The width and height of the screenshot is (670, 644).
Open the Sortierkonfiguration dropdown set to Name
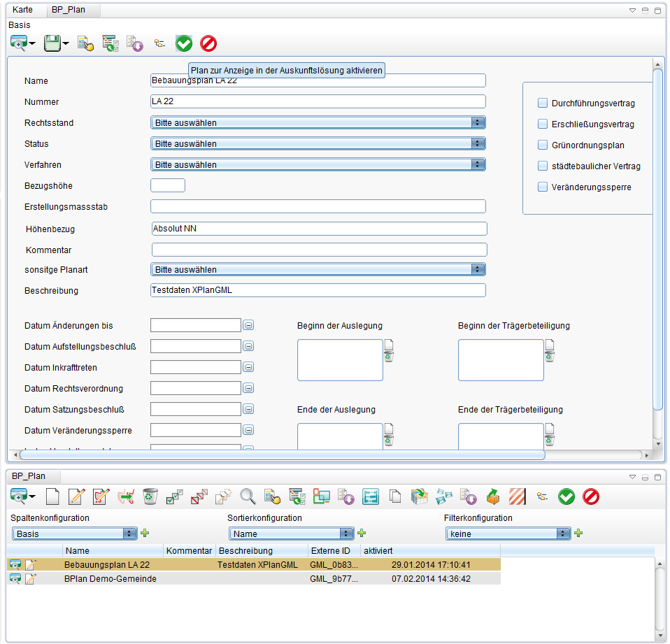[292, 534]
